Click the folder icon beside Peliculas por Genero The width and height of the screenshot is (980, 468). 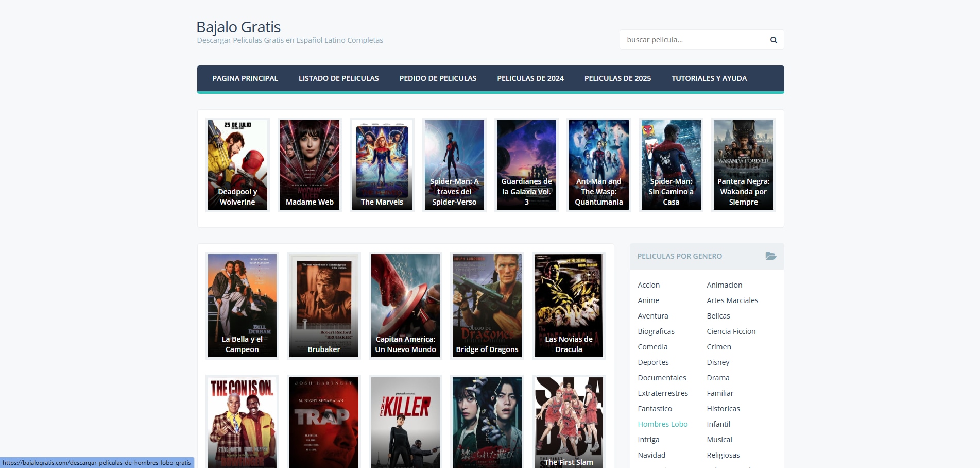tap(770, 256)
